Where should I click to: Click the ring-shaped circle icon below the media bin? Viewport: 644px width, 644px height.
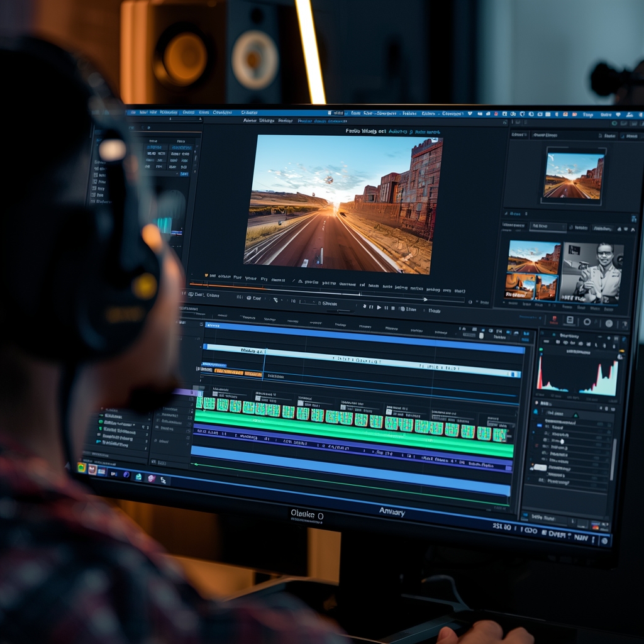coord(587,322)
